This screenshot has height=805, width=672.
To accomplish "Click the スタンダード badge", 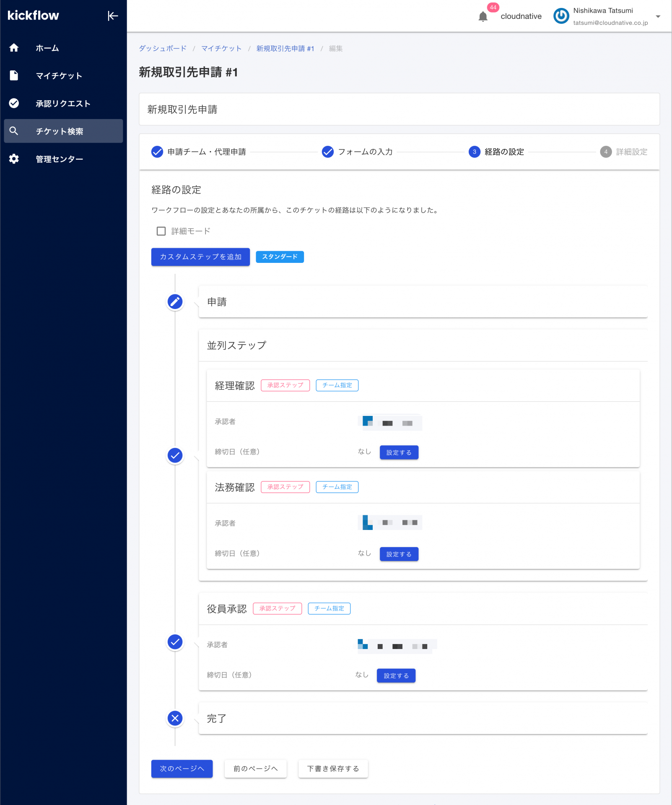I will click(x=280, y=257).
